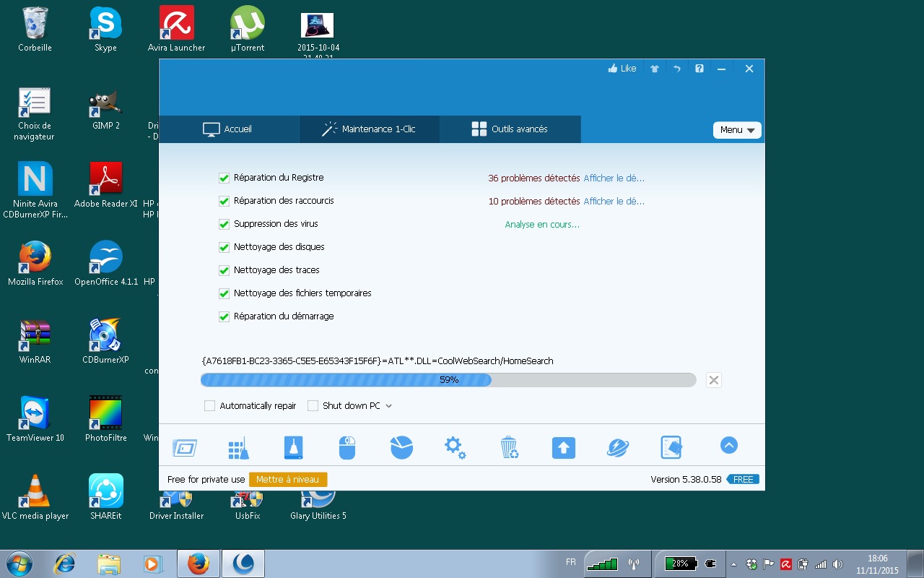This screenshot has height=578, width=924.
Task: Open the Registry cleaner grid-and-broom icon
Action: point(238,448)
